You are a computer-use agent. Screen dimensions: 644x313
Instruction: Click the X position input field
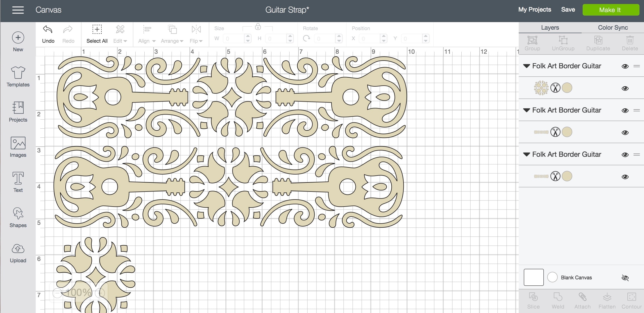[369, 39]
